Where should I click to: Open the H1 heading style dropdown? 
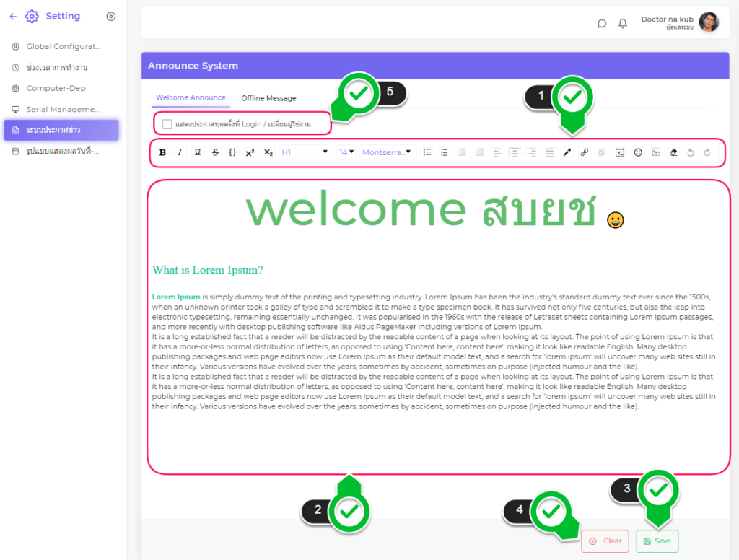[304, 152]
